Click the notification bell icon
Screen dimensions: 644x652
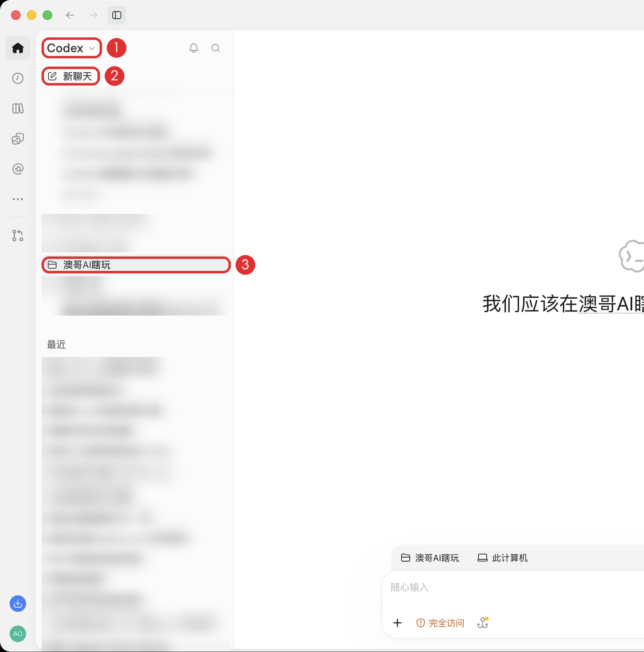pos(194,48)
